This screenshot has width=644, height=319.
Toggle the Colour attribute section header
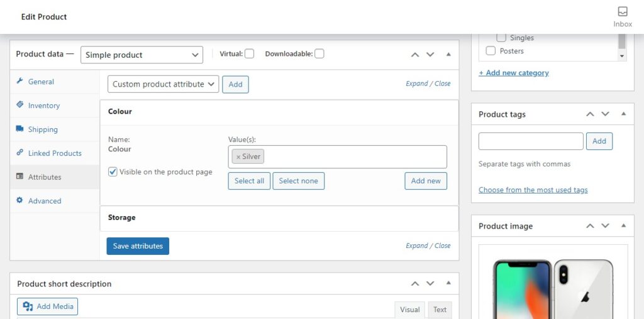click(x=279, y=112)
